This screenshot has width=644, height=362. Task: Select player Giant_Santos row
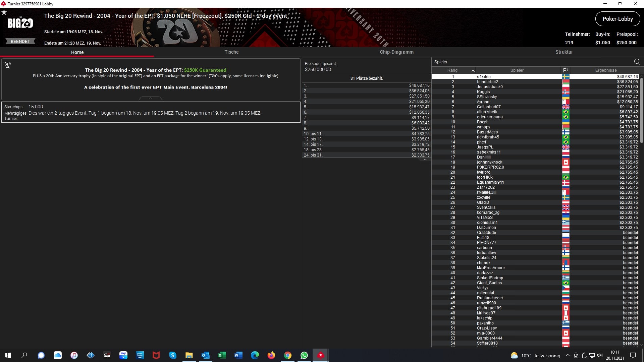click(535, 283)
